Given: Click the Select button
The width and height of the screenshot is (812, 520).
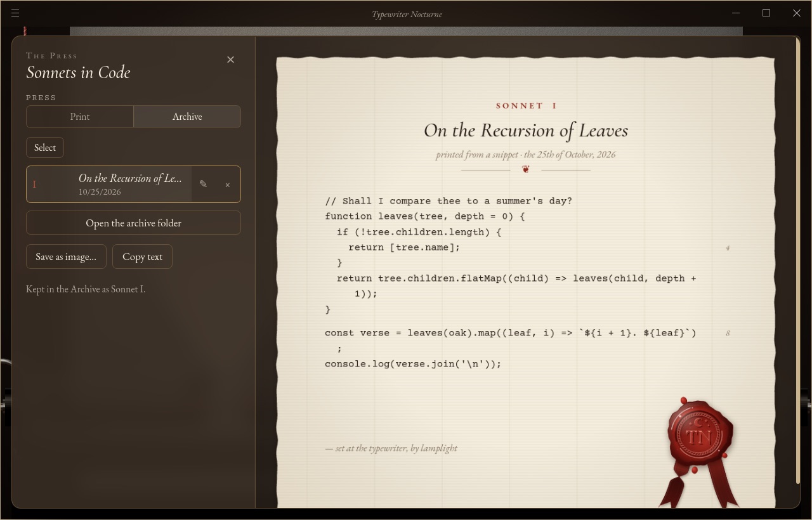Looking at the screenshot, I should point(45,148).
